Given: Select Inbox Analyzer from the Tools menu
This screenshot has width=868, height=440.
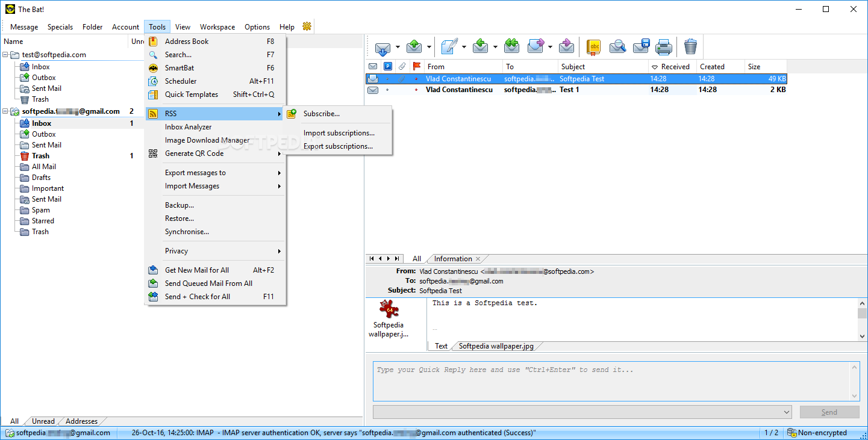Looking at the screenshot, I should [188, 127].
